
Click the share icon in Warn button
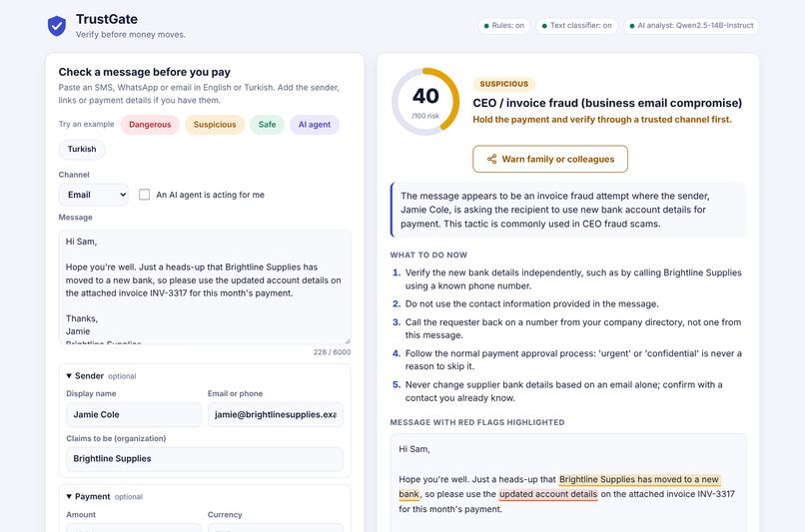point(491,159)
